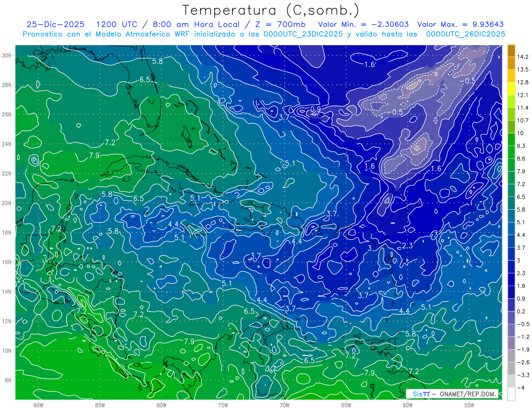Click the 'Sisπ' logo text
Viewport: 532px width, 411px height.
[421, 394]
